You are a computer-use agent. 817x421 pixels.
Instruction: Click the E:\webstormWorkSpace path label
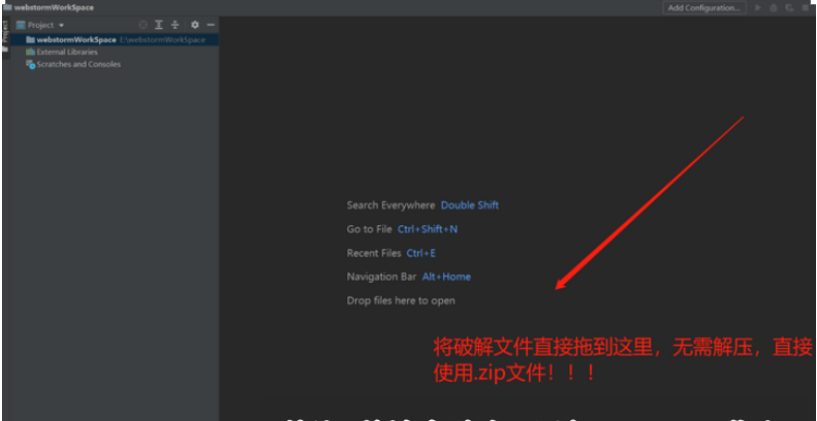[x=163, y=40]
